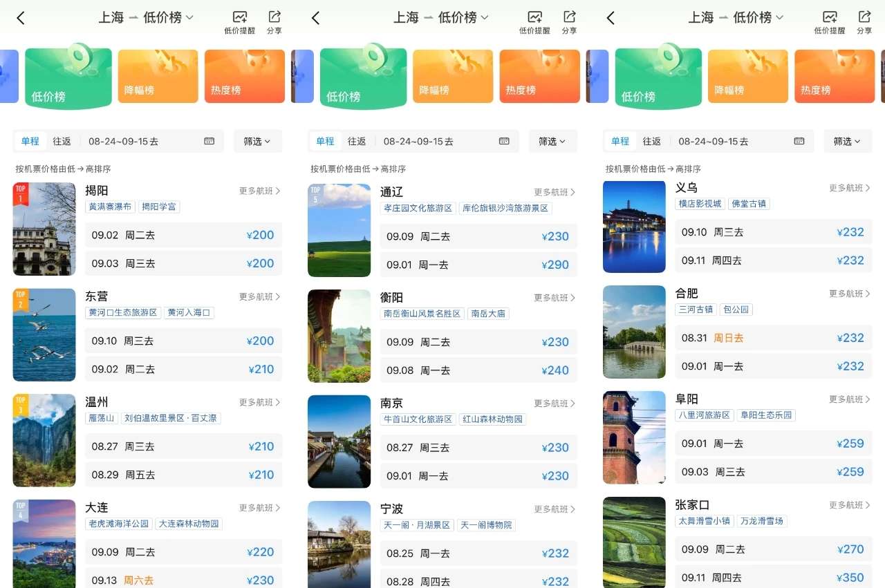
Task: Switch to 热度榜 tab on the 义乌 screen
Action: coord(835,76)
